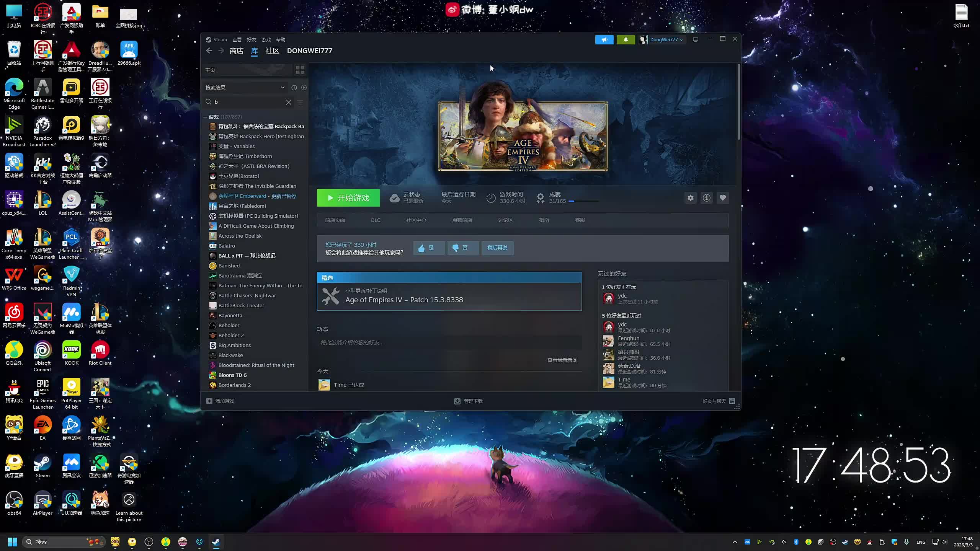The width and height of the screenshot is (980, 551).
Task: Toggle ready-to-play filter icon
Action: point(304,88)
